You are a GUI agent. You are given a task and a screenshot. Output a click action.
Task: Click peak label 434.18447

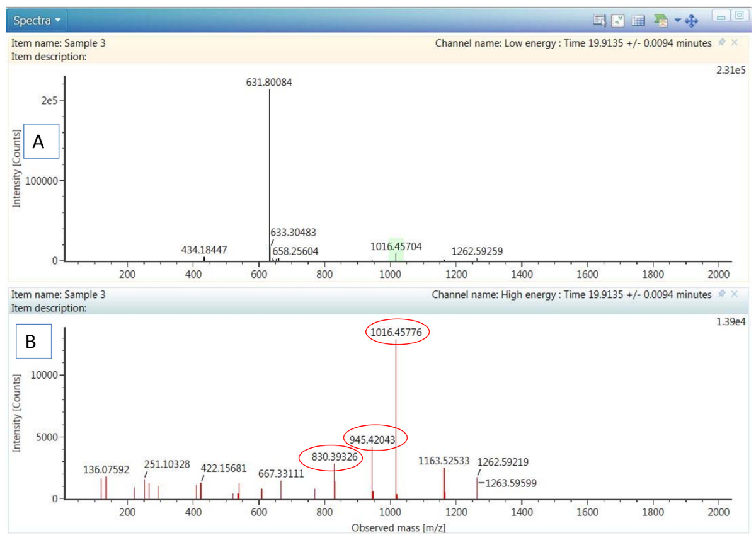[x=204, y=250]
